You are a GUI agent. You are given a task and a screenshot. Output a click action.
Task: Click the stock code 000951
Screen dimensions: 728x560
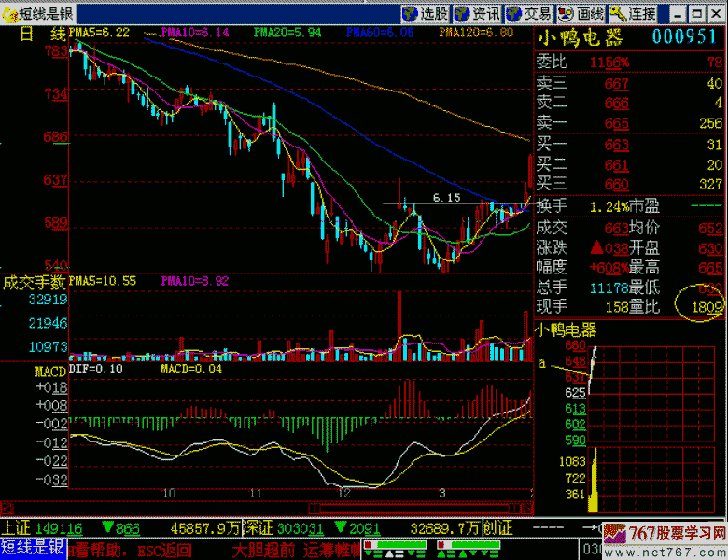point(686,36)
